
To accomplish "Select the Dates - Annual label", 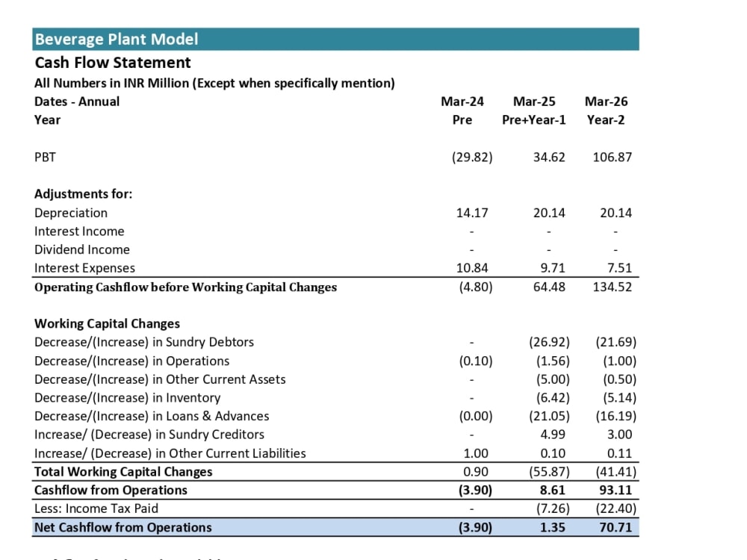I will point(77,102).
